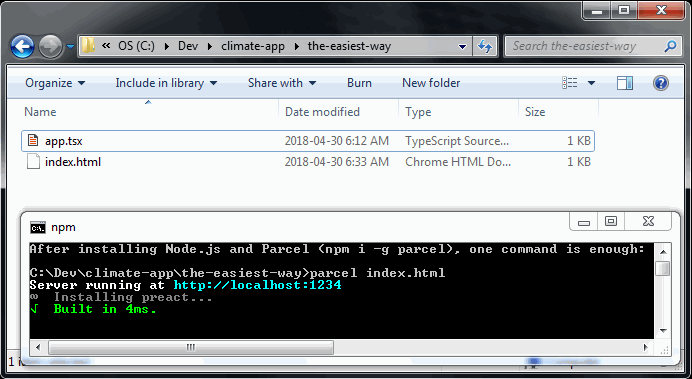Click the Burn button
Viewport: 692px width, 379px height.
[x=359, y=83]
